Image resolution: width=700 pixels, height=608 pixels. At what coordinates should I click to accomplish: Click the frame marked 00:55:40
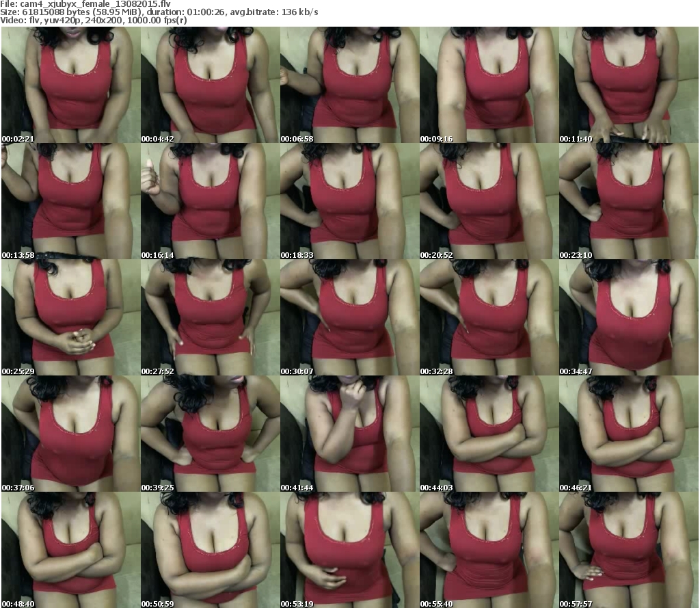pos(489,550)
